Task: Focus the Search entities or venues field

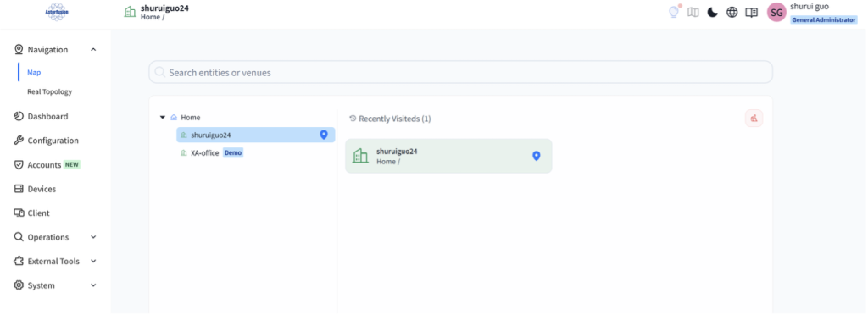Action: pos(460,72)
